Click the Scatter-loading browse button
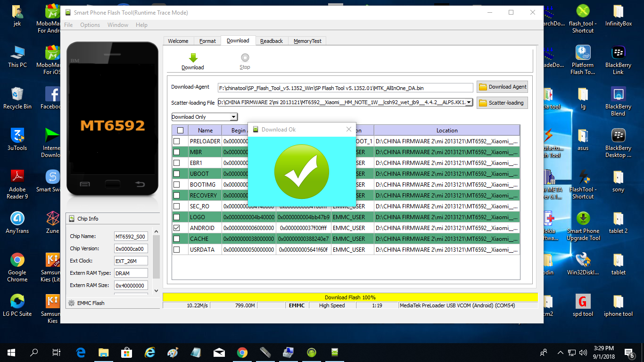The height and width of the screenshot is (362, 644). [502, 103]
